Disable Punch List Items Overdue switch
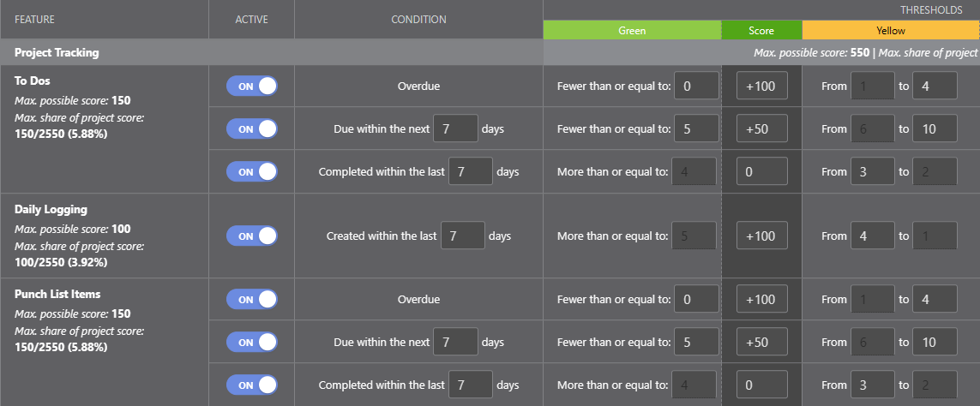Viewport: 980px width, 406px height. [x=251, y=300]
